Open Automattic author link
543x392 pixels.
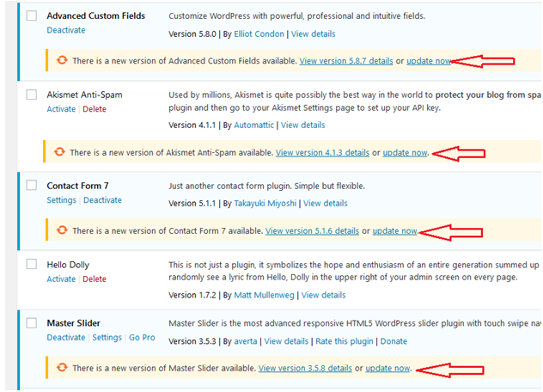click(253, 126)
